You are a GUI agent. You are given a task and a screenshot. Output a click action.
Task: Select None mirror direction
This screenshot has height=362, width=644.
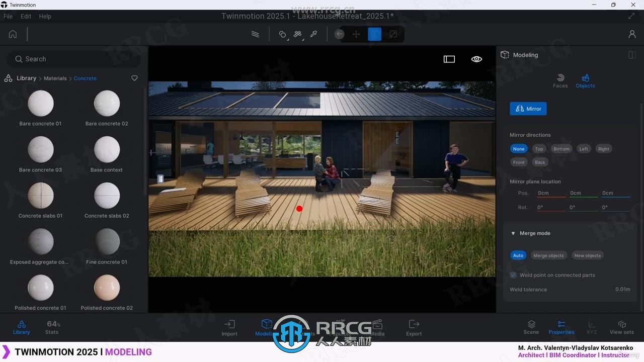(x=519, y=149)
